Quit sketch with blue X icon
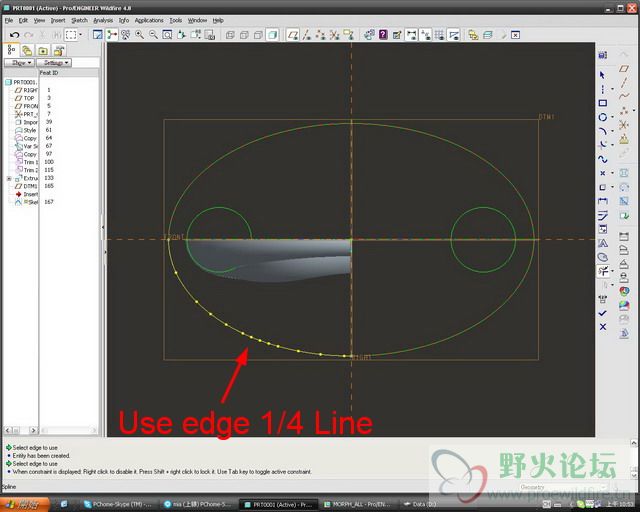 click(602, 327)
